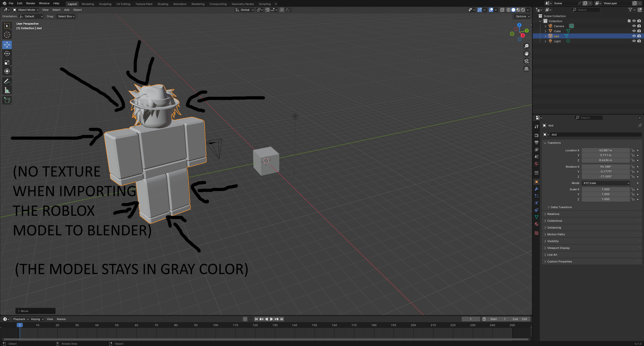Jump to the animation end frame

tap(282, 319)
